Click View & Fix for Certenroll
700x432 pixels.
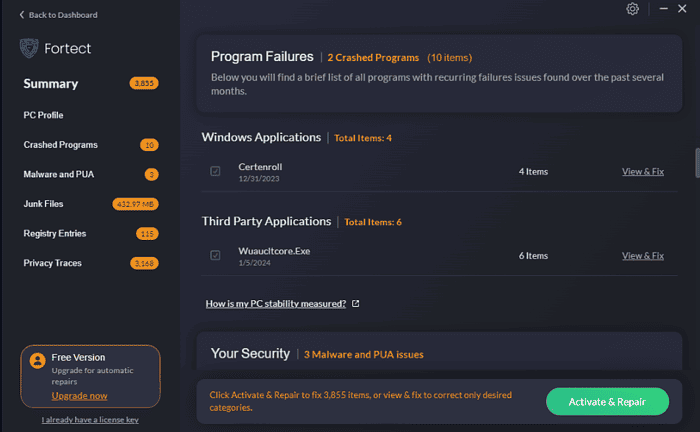[643, 171]
